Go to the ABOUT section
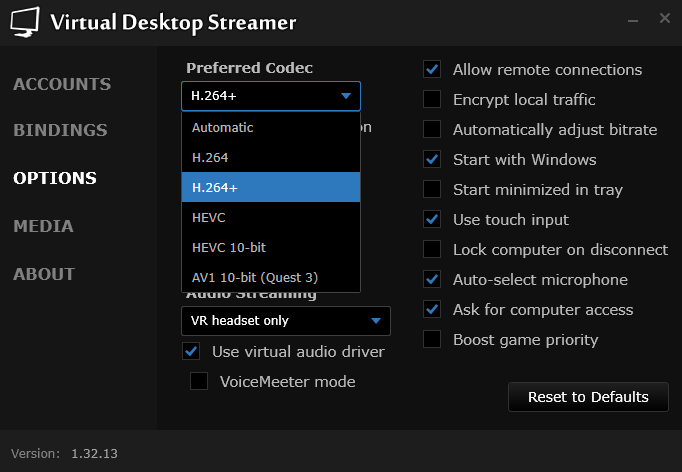The image size is (682, 472). pyautogui.click(x=44, y=274)
